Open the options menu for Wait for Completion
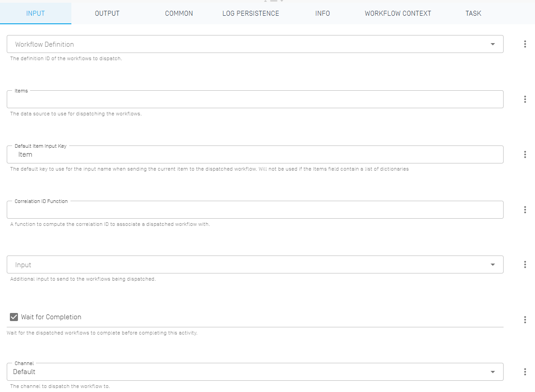Viewport: 535px width, 392px height. pos(525,319)
